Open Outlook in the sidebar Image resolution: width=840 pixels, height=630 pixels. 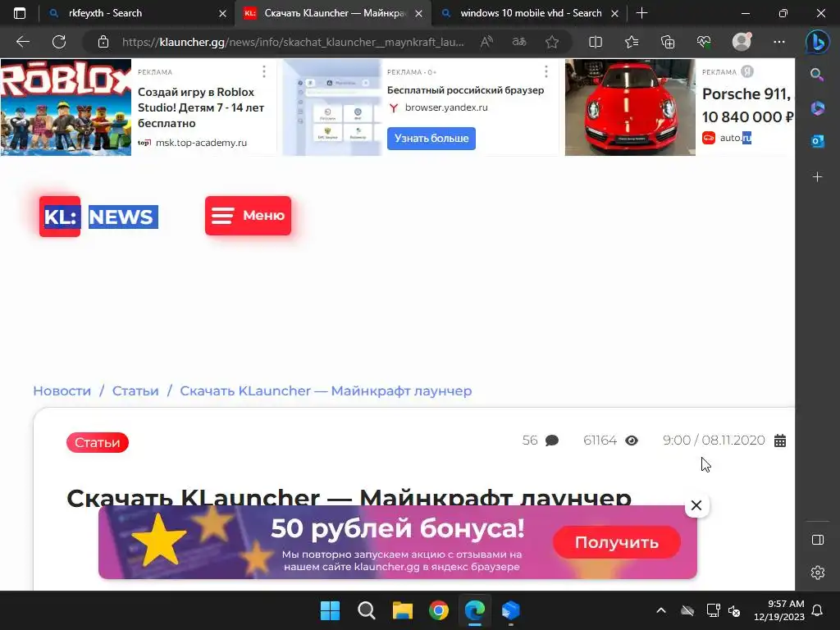click(817, 141)
